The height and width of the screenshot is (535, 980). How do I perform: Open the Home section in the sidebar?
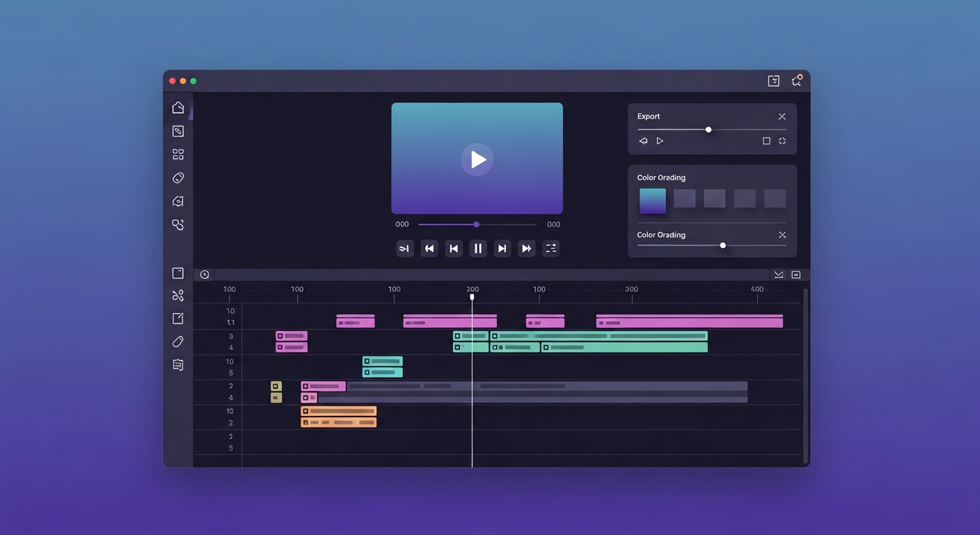[x=178, y=107]
